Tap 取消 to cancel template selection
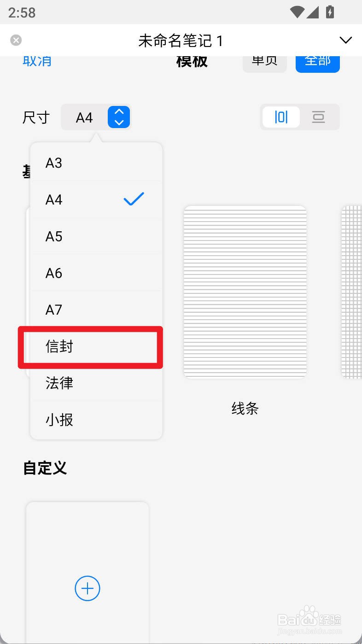This screenshot has height=644, width=362. point(37,61)
